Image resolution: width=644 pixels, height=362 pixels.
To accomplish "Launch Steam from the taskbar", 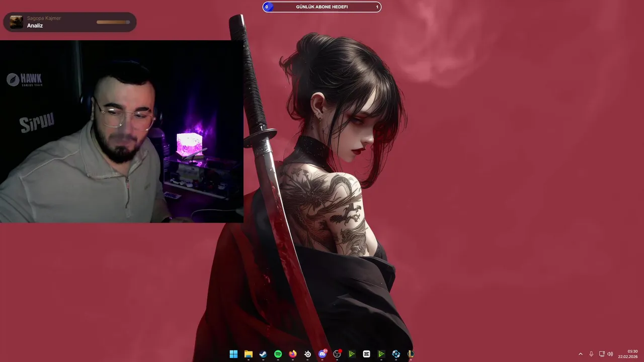I will coord(263,354).
